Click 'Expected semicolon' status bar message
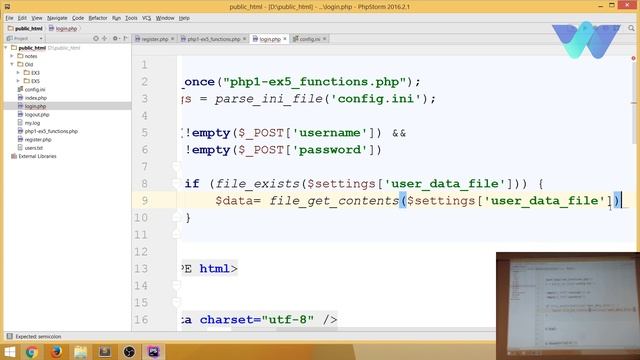Image resolution: width=640 pixels, height=360 pixels. pyautogui.click(x=38, y=337)
